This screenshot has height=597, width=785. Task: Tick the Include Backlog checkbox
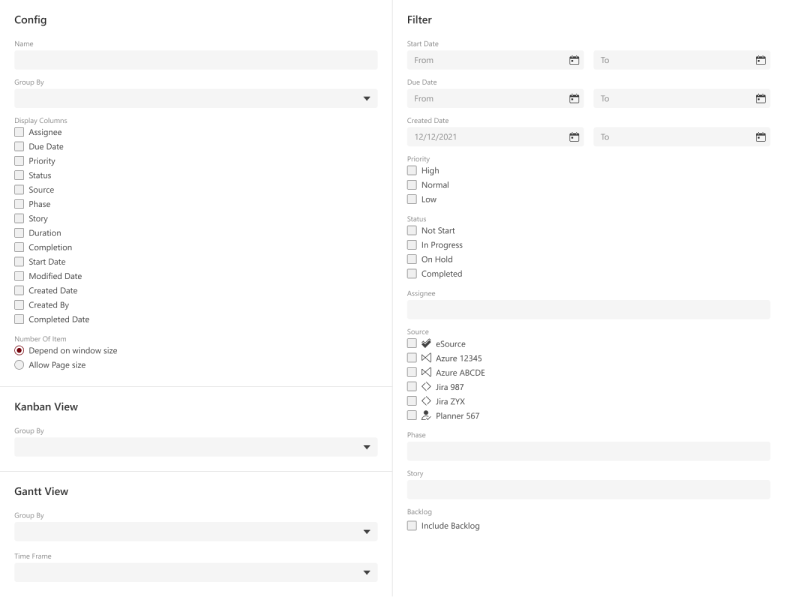pyautogui.click(x=412, y=526)
